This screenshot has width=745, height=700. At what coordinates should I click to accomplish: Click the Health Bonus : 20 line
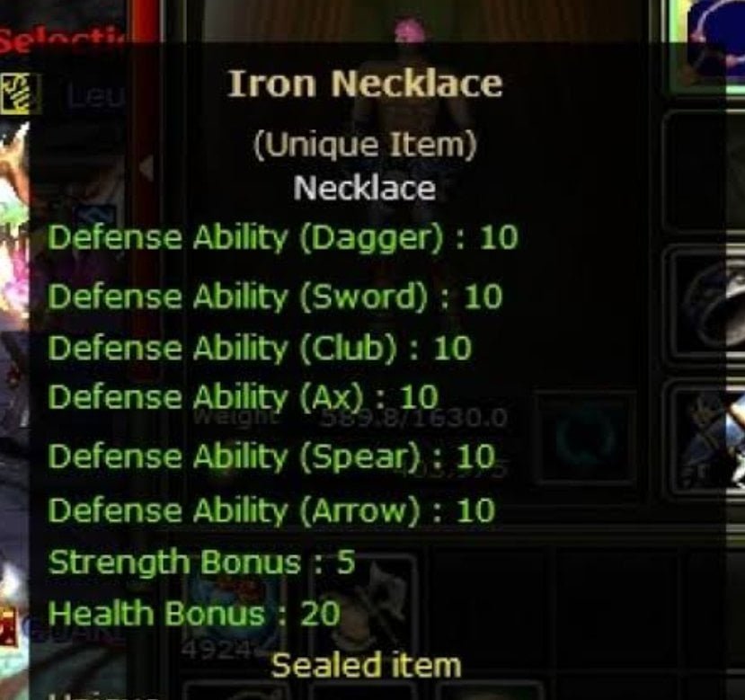coord(194,613)
